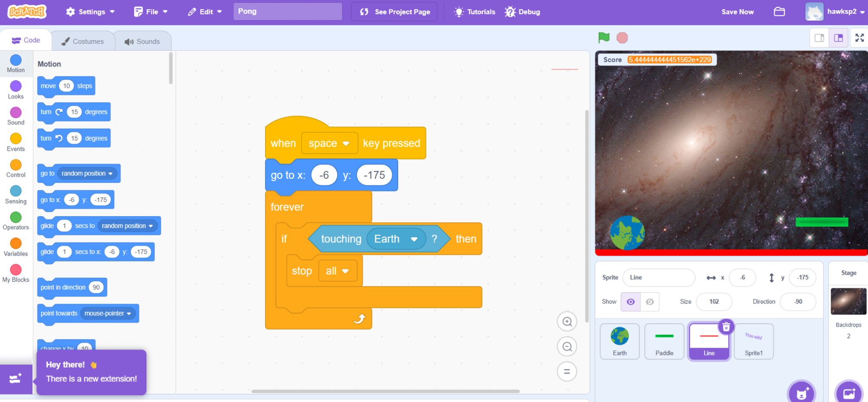Screen dimensions: 868x402
Task: Open the stop all dropdown
Action: [345, 271]
